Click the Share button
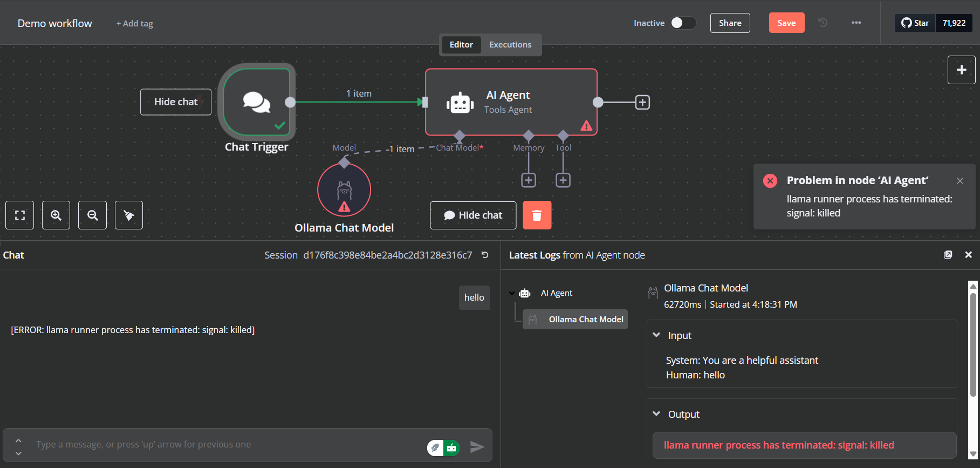This screenshot has height=468, width=980. 730,23
